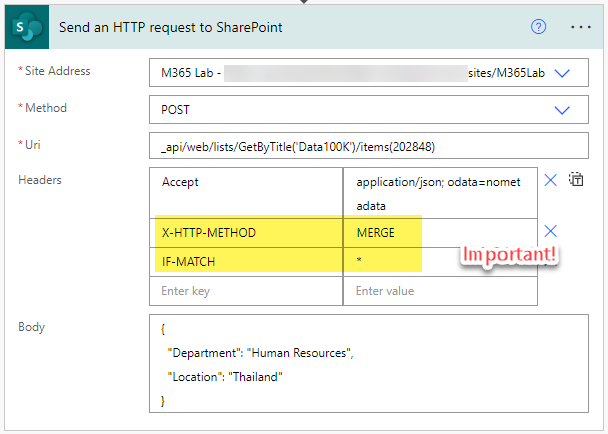Click the "Location": "Thailand" line in Body
Image resolution: width=608 pixels, height=434 pixels.
[x=225, y=377]
